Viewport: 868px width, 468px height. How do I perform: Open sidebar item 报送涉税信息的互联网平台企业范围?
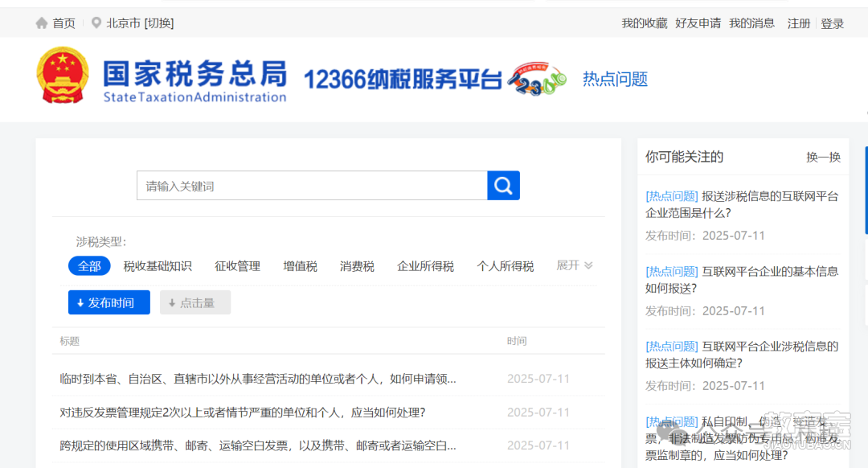[x=742, y=204]
